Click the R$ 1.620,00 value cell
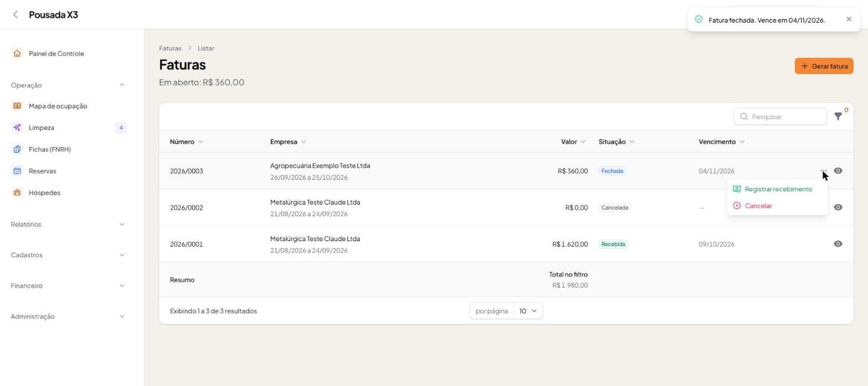Screen dimensions: 868x386 570,244
